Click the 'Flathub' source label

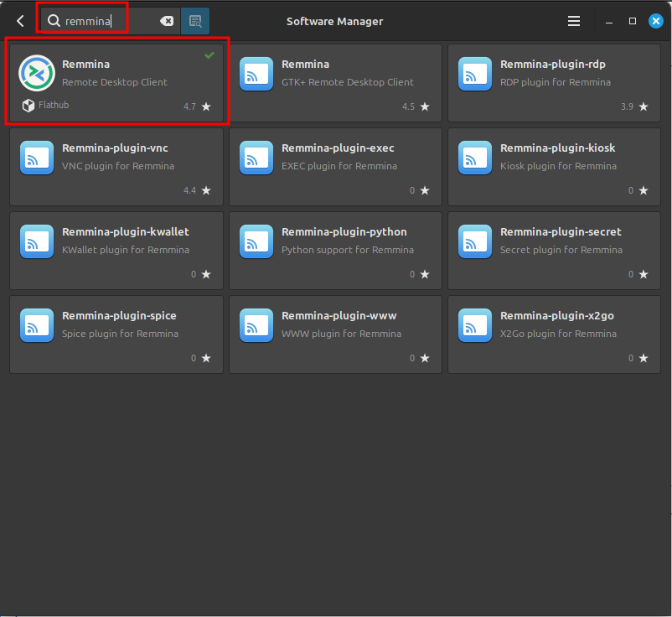(x=54, y=105)
